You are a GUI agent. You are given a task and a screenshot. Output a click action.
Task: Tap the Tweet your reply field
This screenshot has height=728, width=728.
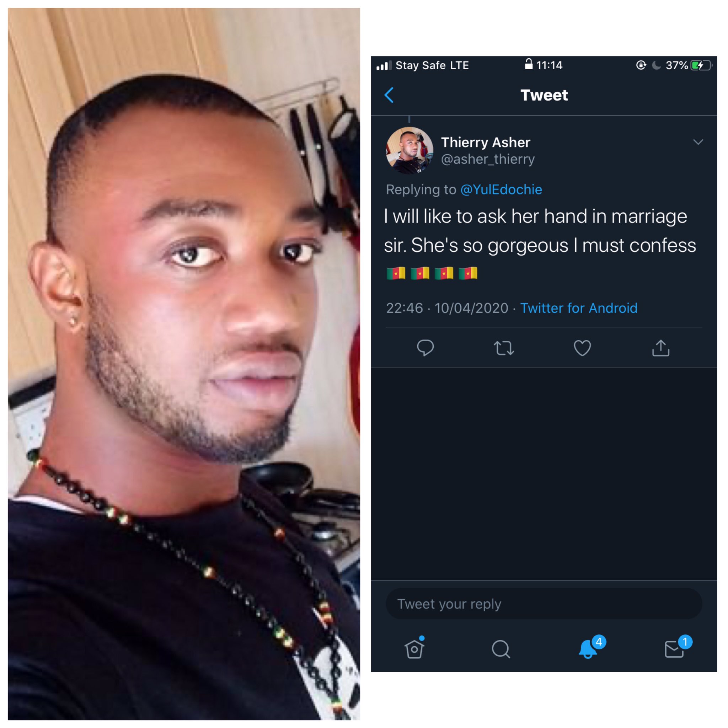tap(544, 604)
